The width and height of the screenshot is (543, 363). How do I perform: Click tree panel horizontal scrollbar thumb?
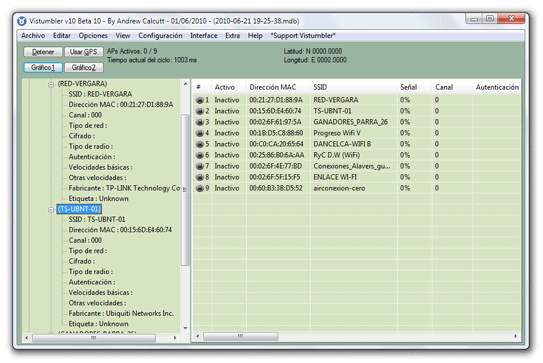94,338
